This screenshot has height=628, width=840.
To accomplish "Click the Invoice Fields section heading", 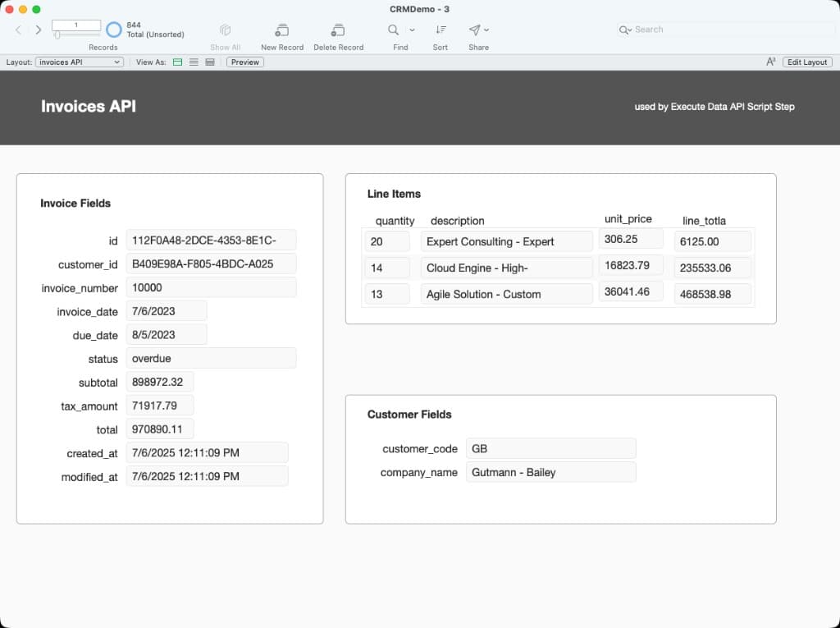I will [x=75, y=204].
